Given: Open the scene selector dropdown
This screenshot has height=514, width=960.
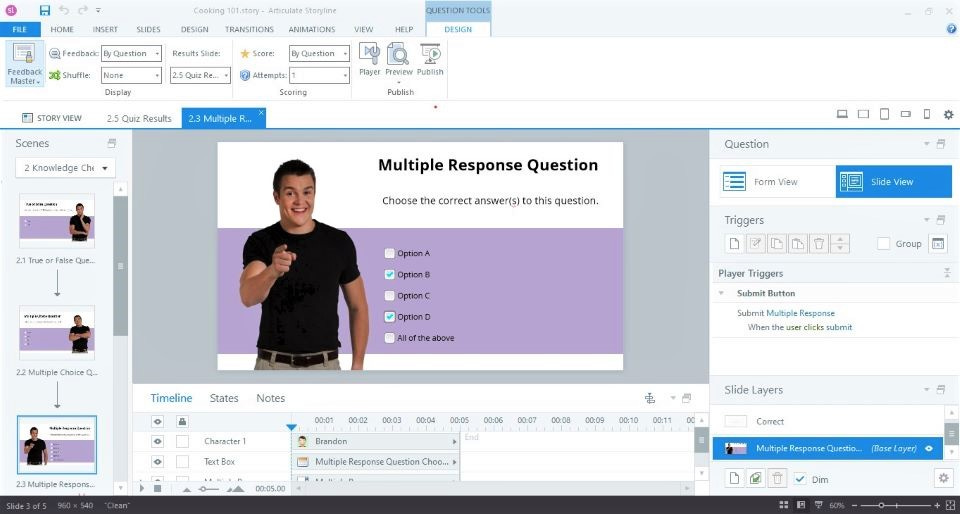Looking at the screenshot, I should coord(66,168).
